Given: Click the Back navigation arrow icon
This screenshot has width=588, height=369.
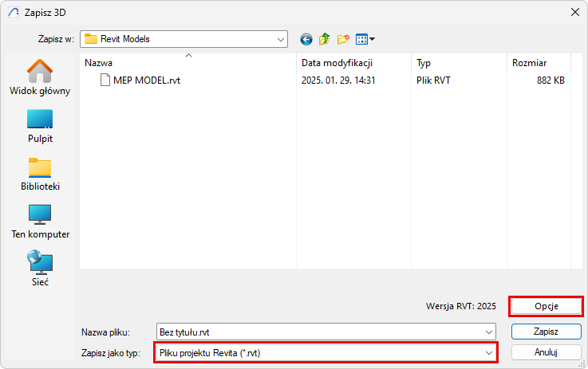Looking at the screenshot, I should [306, 39].
